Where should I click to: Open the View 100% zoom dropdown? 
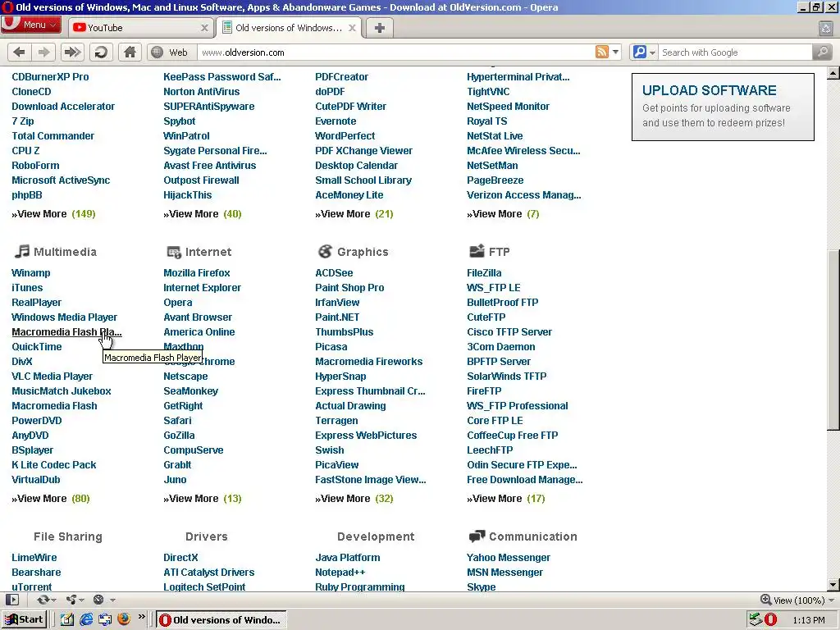click(832, 600)
